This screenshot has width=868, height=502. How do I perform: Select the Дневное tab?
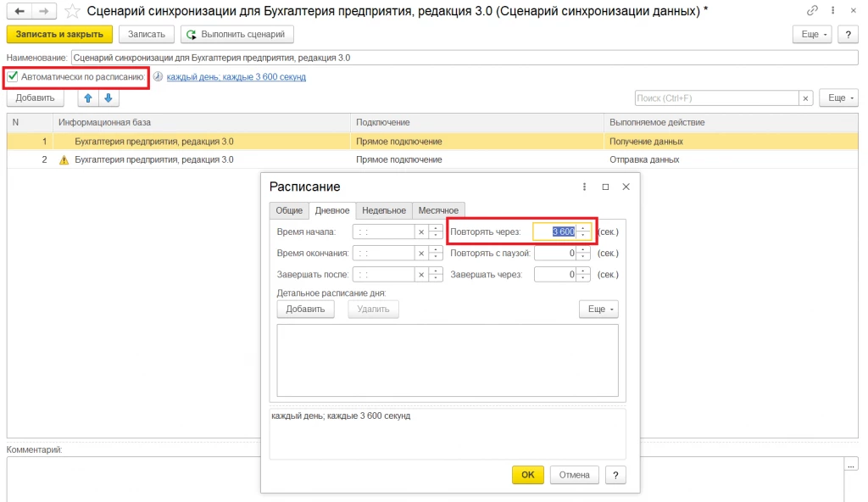click(332, 210)
